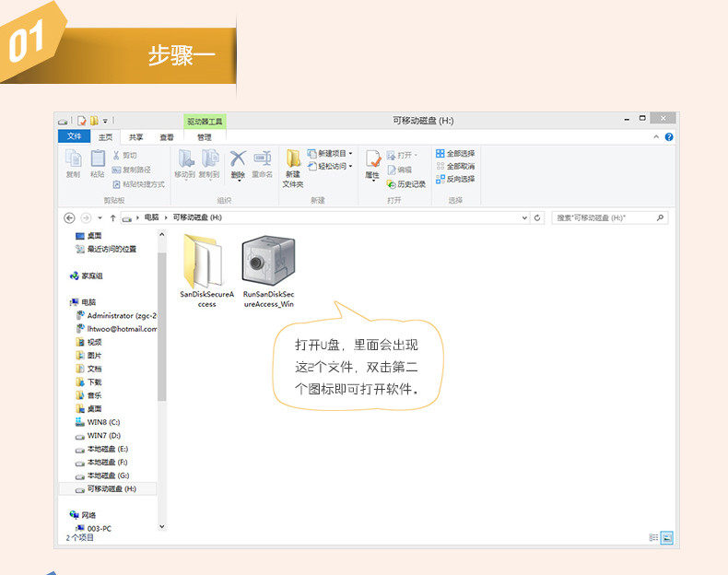Click 网络 in navigation pane
This screenshot has height=575, width=728.
pyautogui.click(x=83, y=516)
